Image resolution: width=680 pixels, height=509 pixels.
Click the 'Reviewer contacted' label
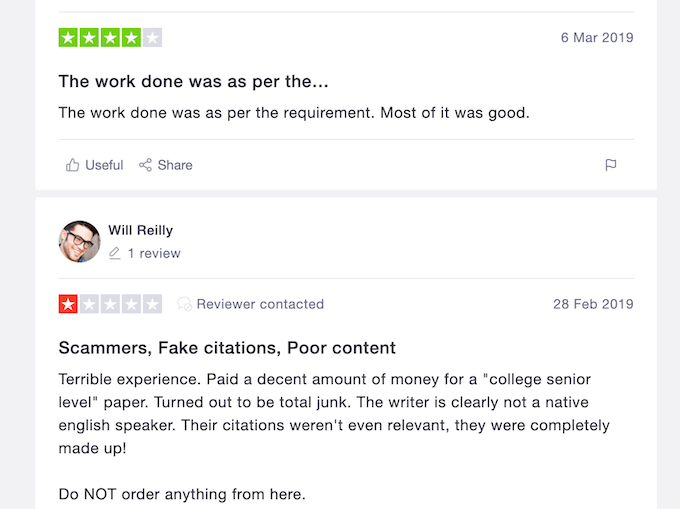(260, 304)
